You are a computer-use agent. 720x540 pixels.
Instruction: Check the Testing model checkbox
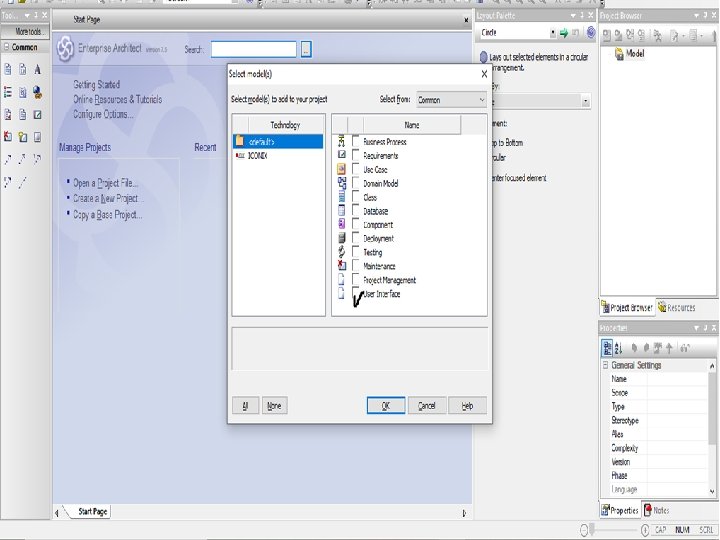point(356,251)
